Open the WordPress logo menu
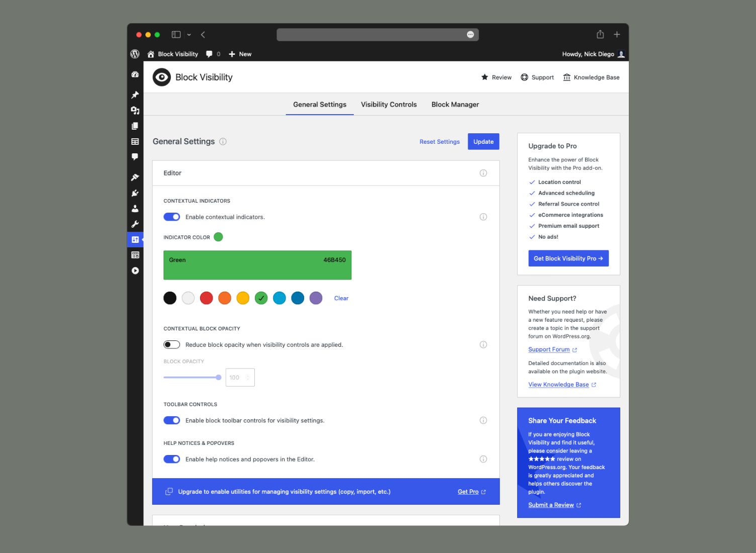This screenshot has width=756, height=553. pos(135,54)
